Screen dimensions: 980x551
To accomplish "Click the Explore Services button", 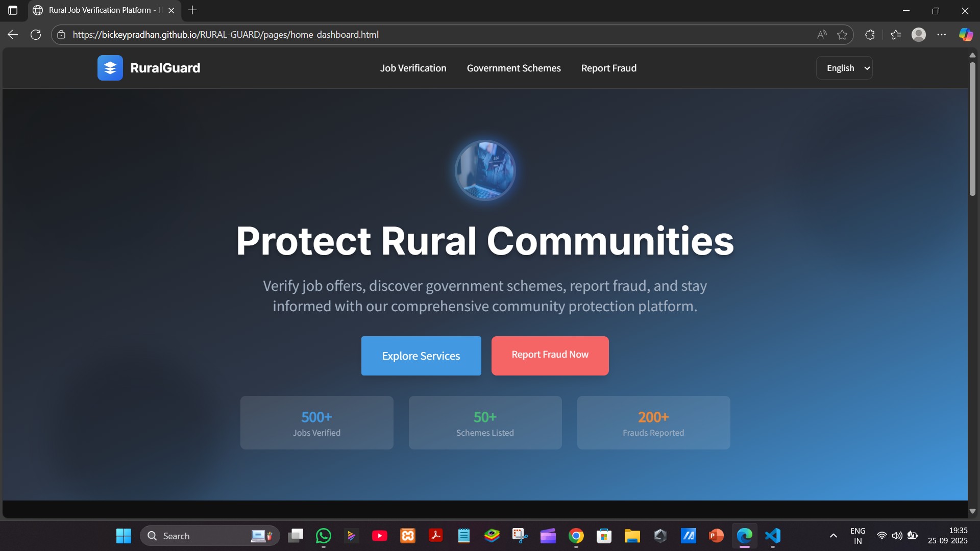I will pyautogui.click(x=421, y=356).
